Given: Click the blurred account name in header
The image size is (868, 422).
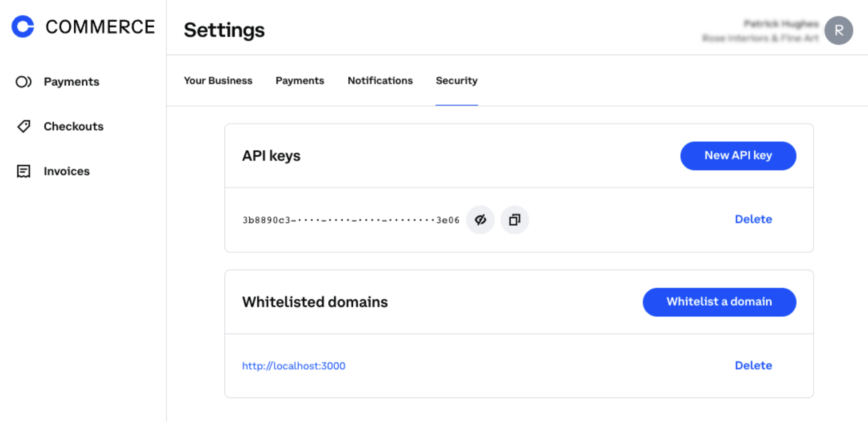Looking at the screenshot, I should (780, 24).
